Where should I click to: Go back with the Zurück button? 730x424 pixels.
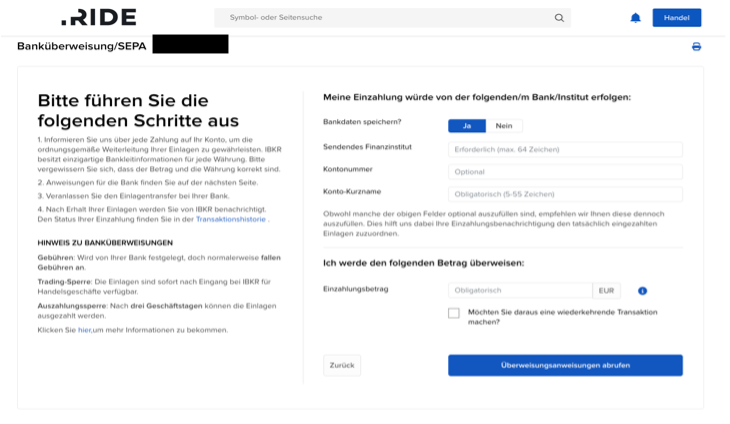pyautogui.click(x=341, y=365)
